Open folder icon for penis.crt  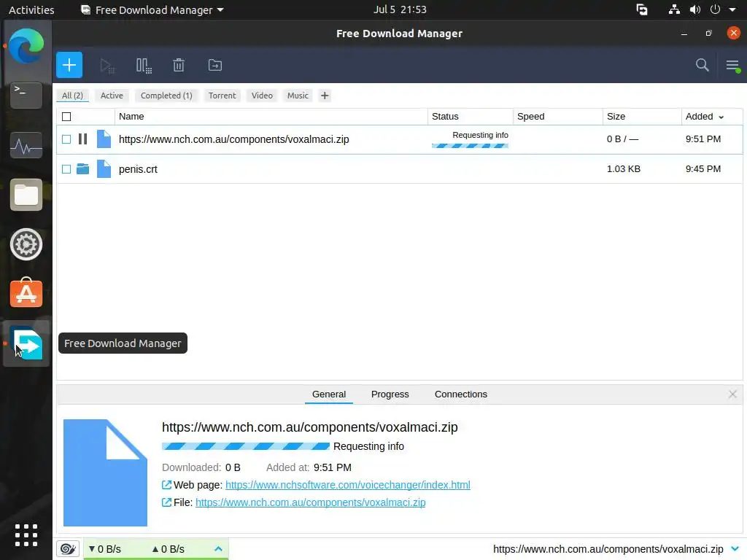[82, 168]
